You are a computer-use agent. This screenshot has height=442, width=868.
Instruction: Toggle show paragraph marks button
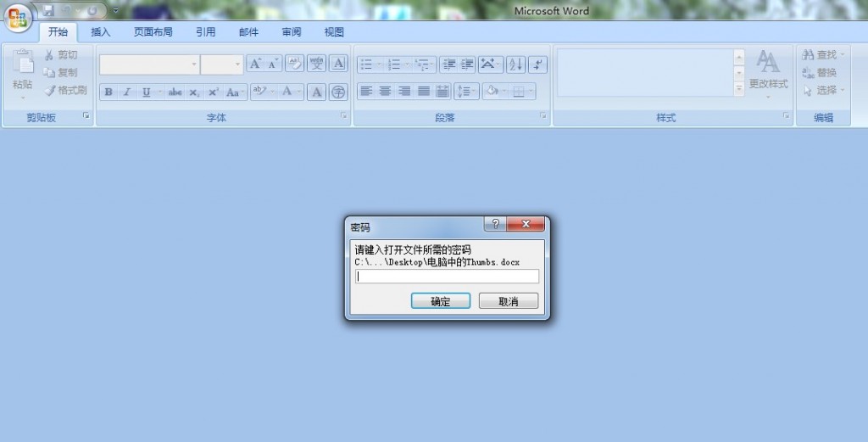coord(537,64)
